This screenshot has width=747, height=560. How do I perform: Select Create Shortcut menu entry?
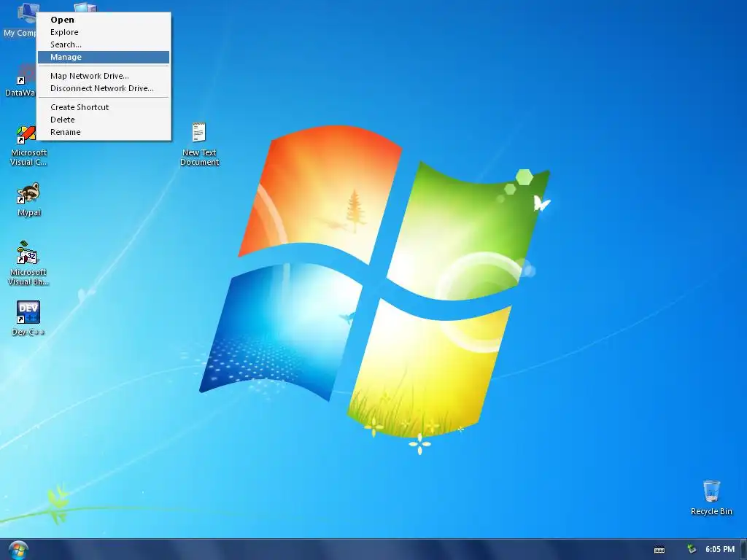point(104,107)
